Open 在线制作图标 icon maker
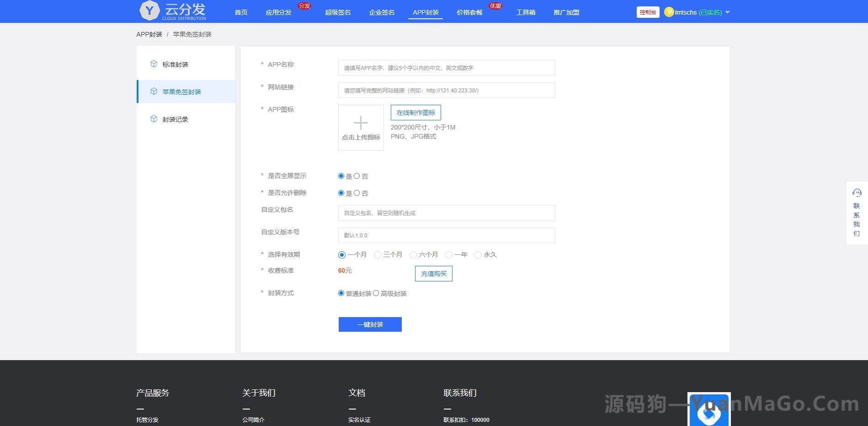This screenshot has width=868, height=426. tap(415, 112)
